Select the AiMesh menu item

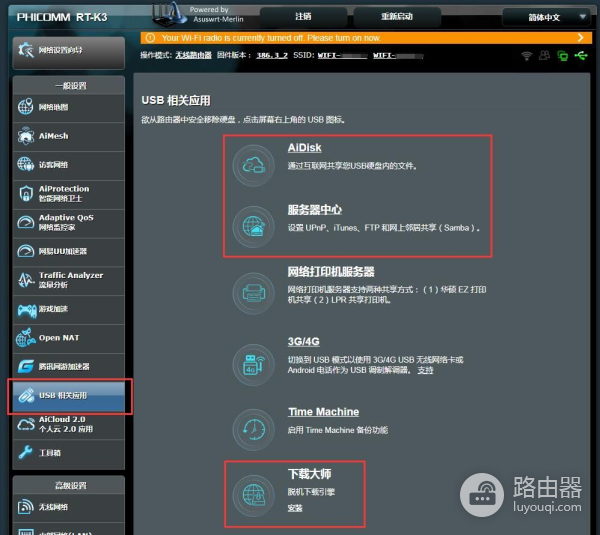click(68, 136)
